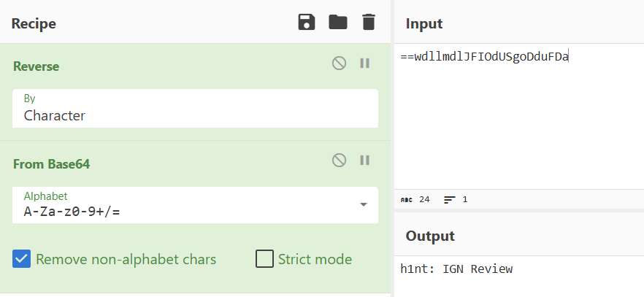
Task: Expand the Base64 Alphabet dropdown arrow
Action: click(364, 204)
